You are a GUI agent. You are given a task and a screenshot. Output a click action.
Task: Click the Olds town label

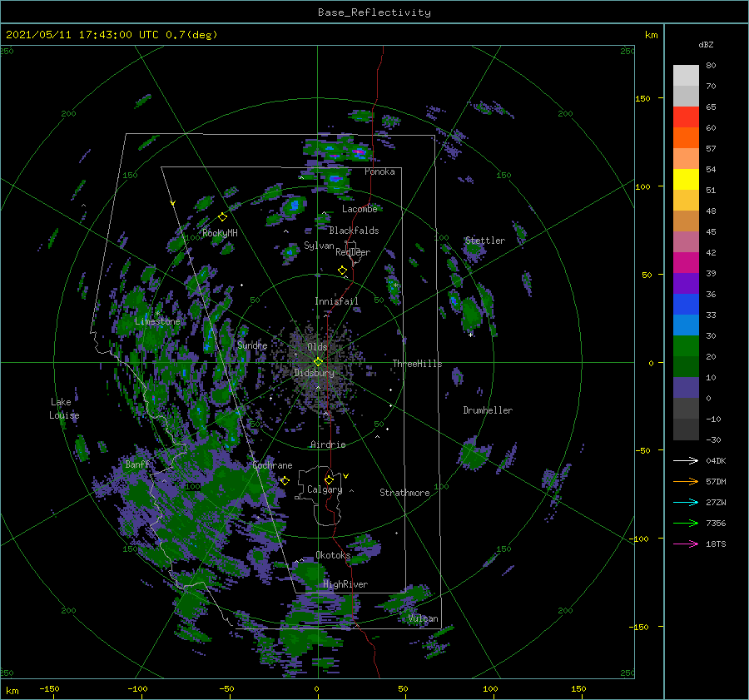coord(317,347)
